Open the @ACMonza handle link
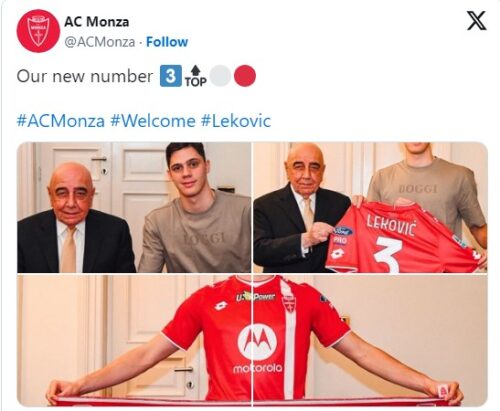 [99, 42]
